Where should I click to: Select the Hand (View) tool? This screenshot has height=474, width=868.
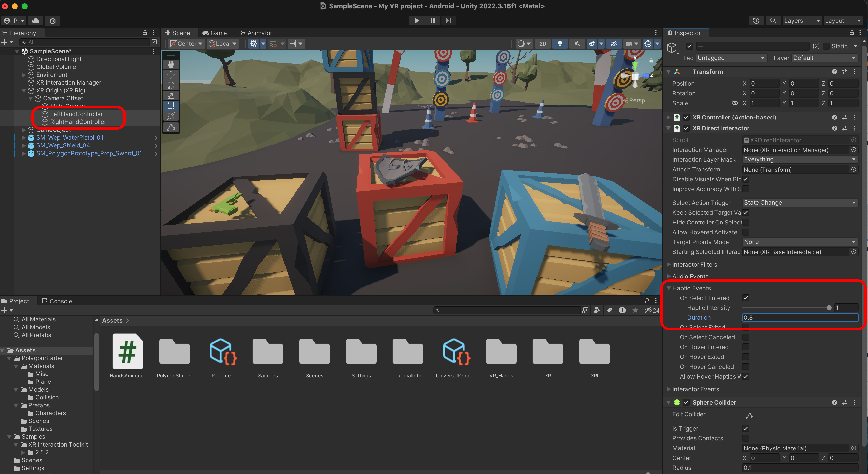(x=171, y=64)
